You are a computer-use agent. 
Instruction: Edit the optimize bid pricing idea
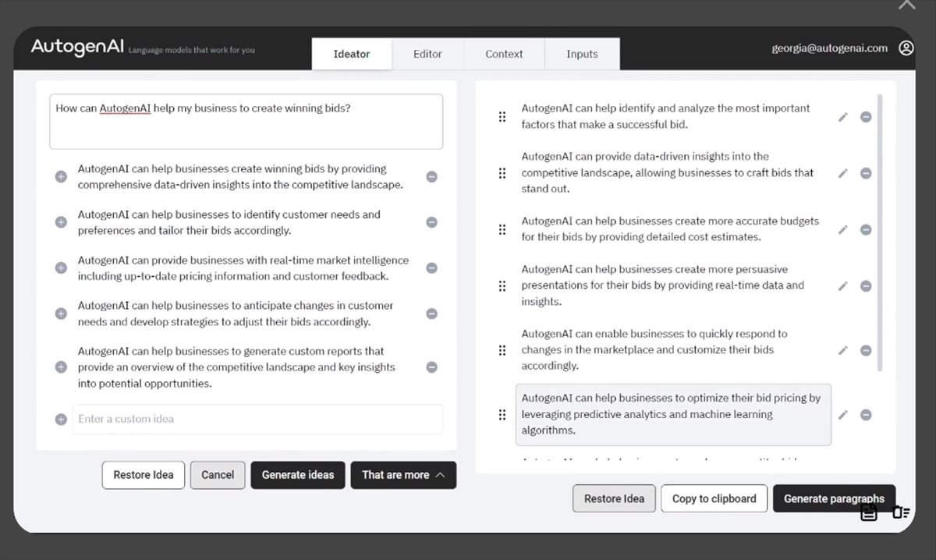[x=842, y=415]
